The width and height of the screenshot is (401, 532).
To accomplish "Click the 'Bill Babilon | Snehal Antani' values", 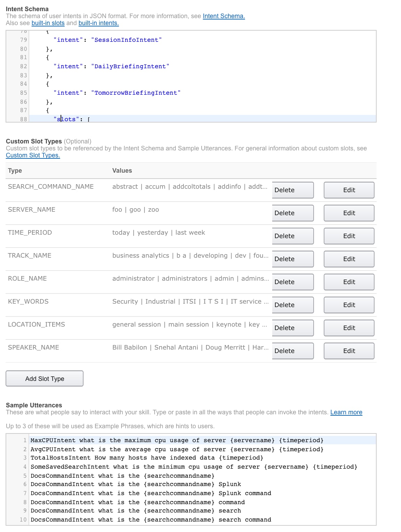I will click(190, 347).
